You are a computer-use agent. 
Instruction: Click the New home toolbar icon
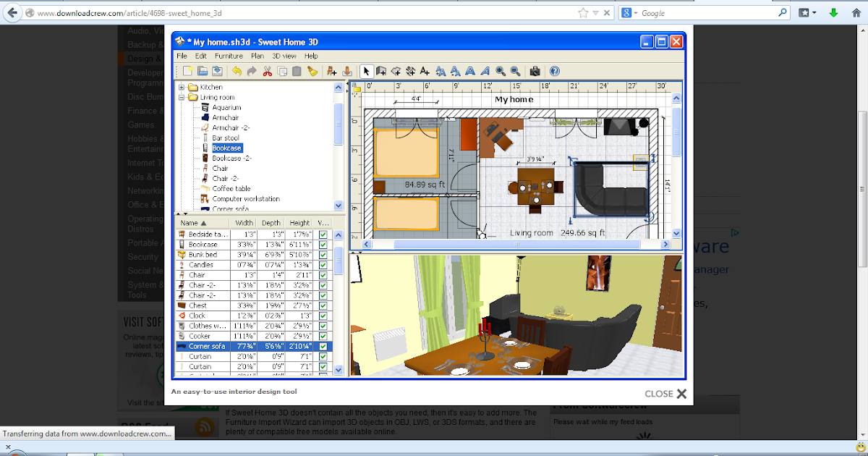pos(188,71)
